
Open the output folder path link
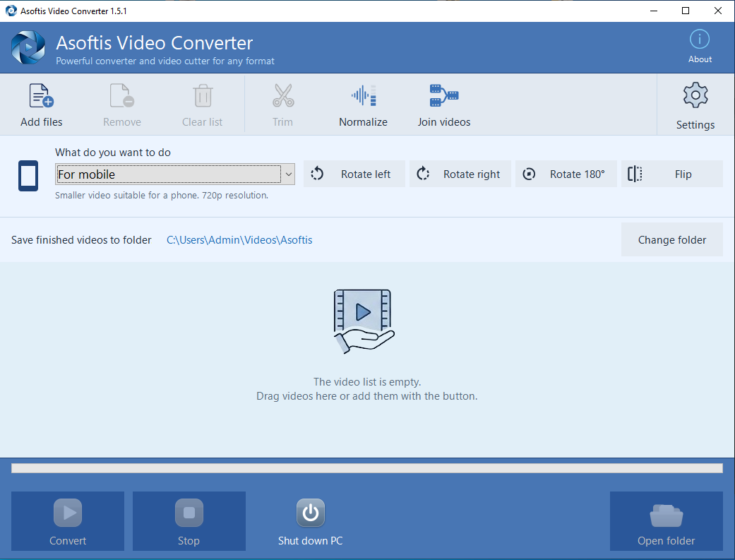click(239, 240)
